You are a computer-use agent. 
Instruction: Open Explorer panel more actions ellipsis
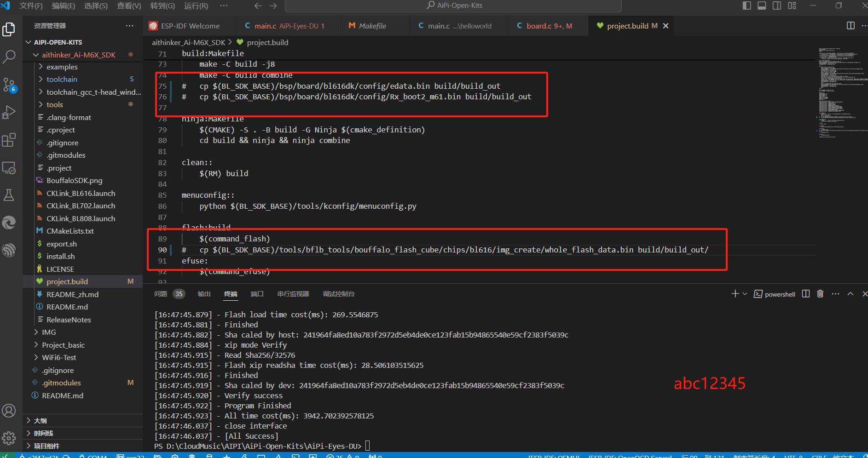click(130, 26)
